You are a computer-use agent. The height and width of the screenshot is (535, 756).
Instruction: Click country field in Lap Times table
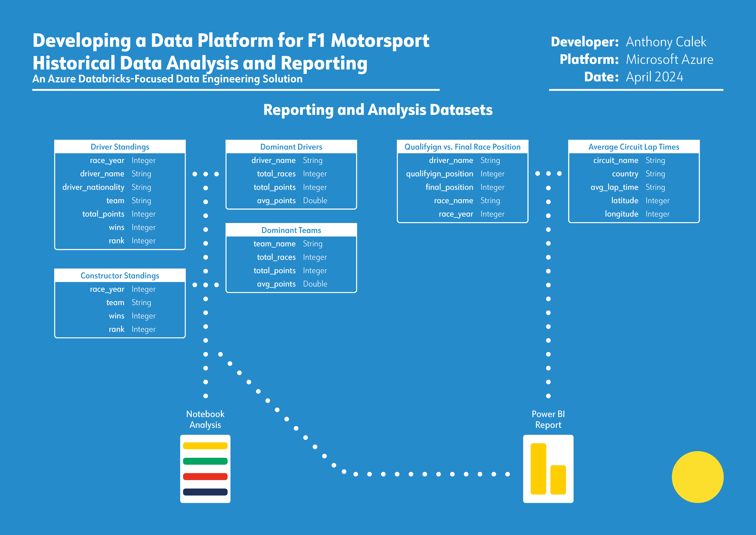pyautogui.click(x=625, y=174)
